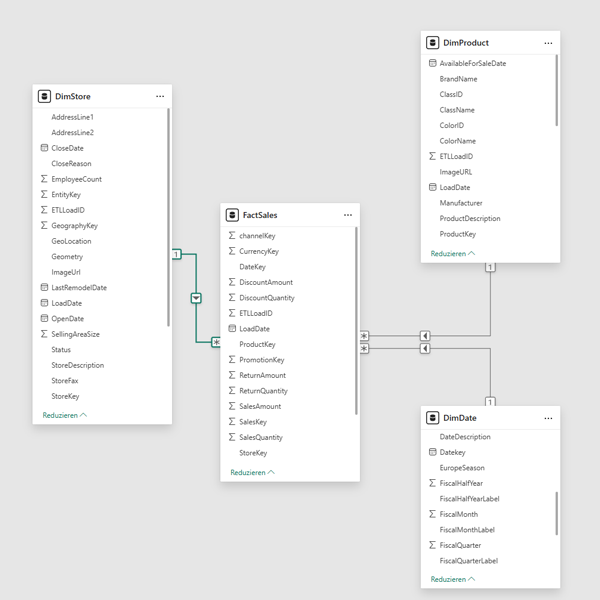Click the DimDate table icon
Screen dimensions: 600x600
pyautogui.click(x=432, y=418)
